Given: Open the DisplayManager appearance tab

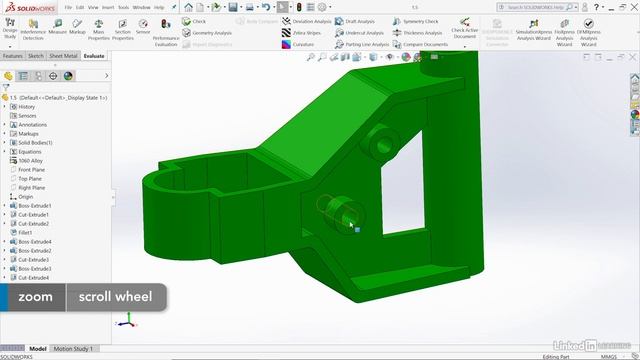Looking at the screenshot, I should [68, 76].
